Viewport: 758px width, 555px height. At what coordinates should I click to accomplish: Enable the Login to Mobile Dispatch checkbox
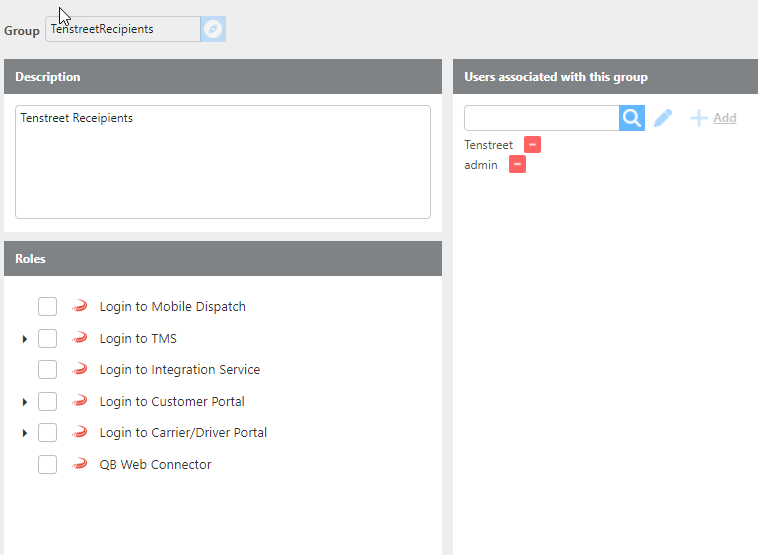(x=47, y=307)
